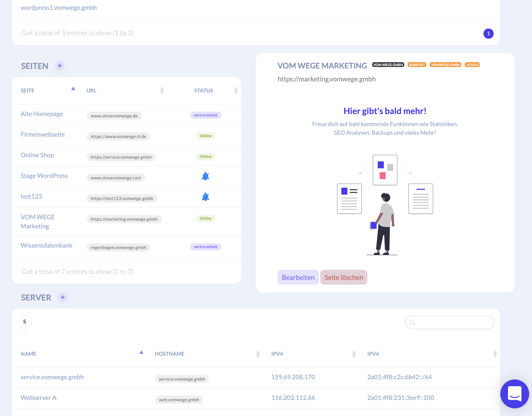Click the server search input field
Screen dimensions: 532x416
tap(453, 323)
